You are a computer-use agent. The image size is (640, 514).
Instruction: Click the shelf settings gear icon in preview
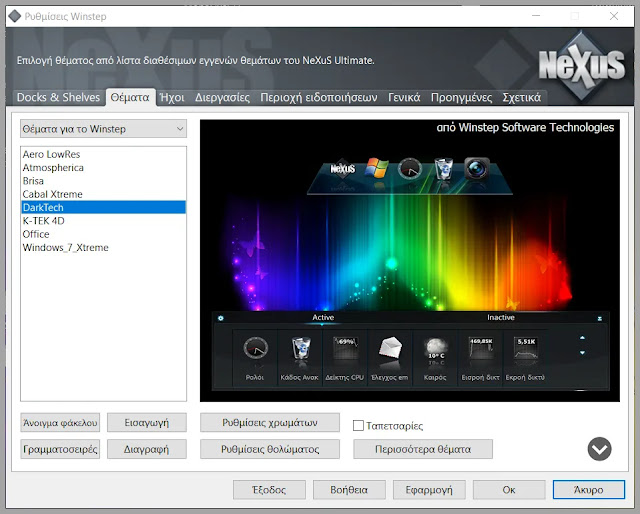click(221, 318)
